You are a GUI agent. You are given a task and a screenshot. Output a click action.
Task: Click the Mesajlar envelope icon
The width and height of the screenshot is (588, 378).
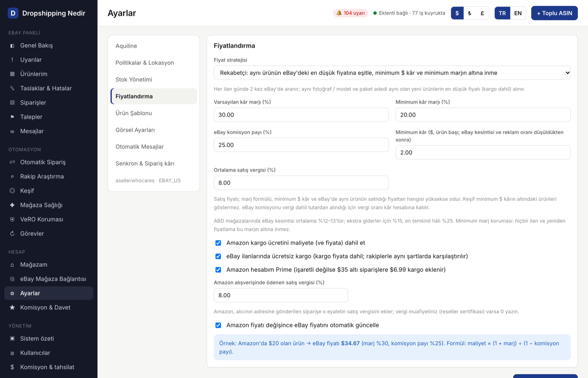[x=12, y=131]
